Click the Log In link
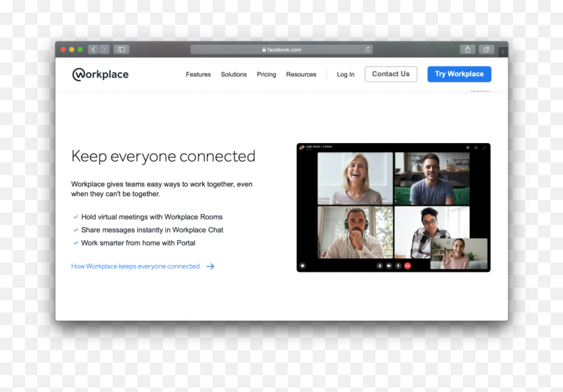 [x=345, y=74]
